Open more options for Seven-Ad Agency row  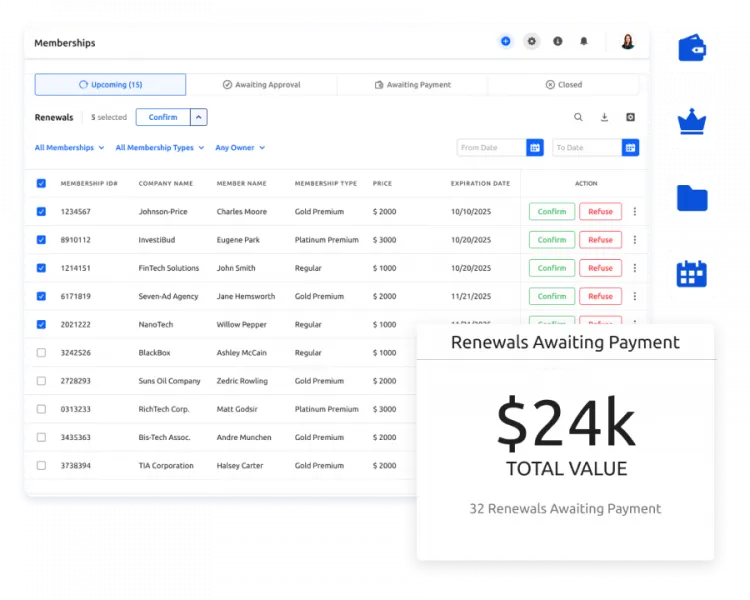[x=635, y=296]
